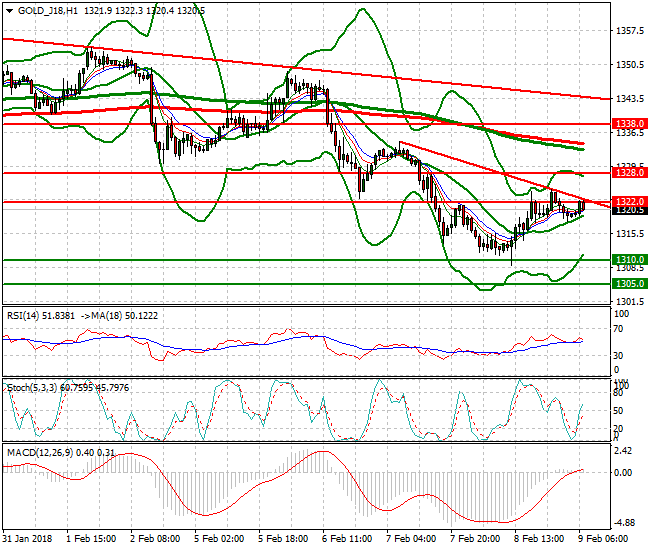Click the RSI scale value 70

pos(618,329)
